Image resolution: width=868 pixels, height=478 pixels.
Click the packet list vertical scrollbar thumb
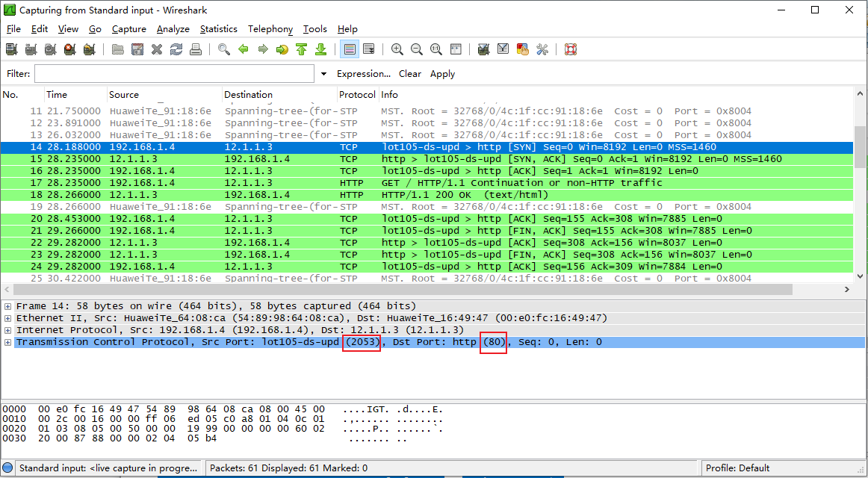861,146
